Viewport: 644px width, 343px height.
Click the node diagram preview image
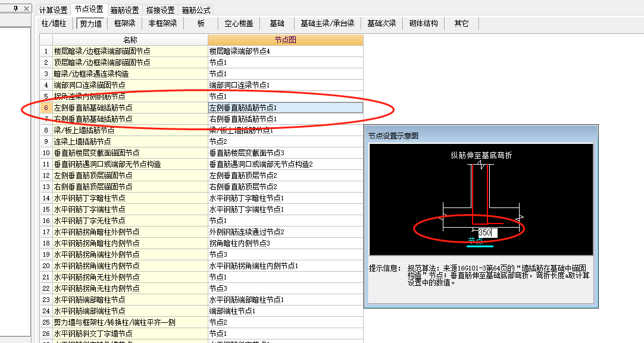(x=481, y=199)
